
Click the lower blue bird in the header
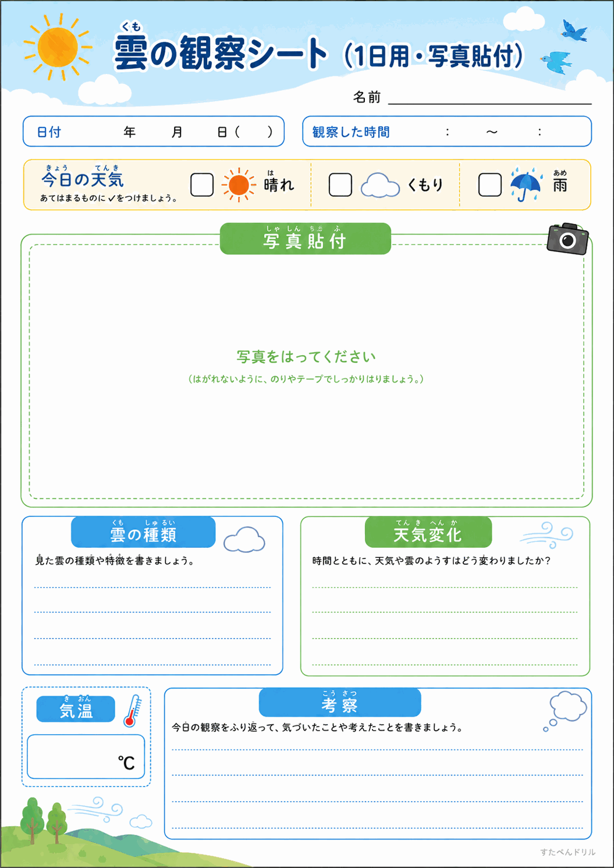tap(556, 62)
